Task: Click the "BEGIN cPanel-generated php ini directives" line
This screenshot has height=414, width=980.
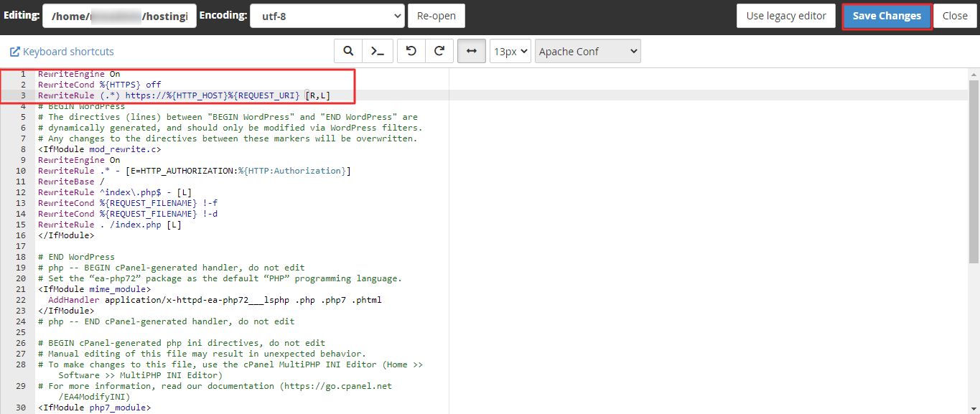Action: (182, 343)
